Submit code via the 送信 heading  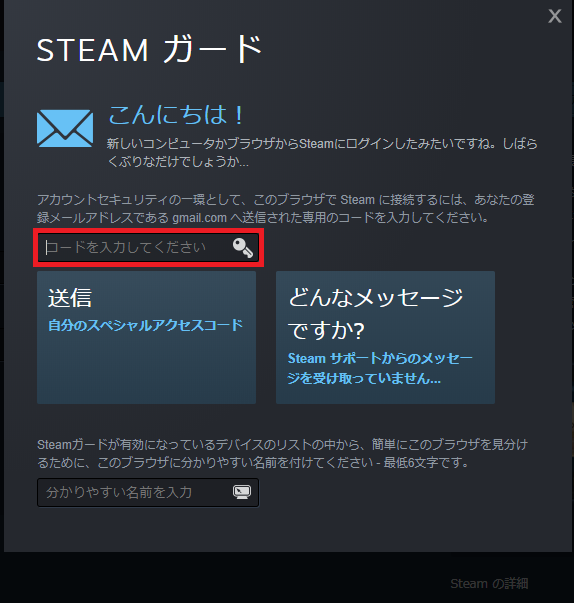pyautogui.click(x=70, y=298)
